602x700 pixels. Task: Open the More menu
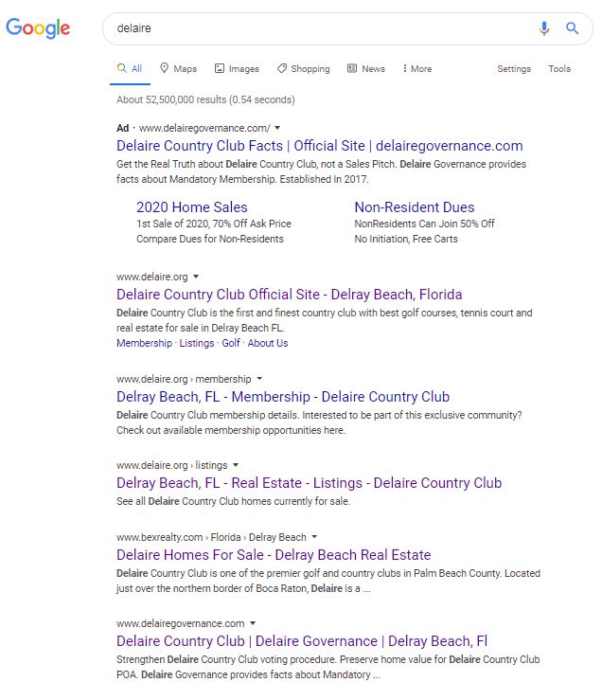[417, 69]
